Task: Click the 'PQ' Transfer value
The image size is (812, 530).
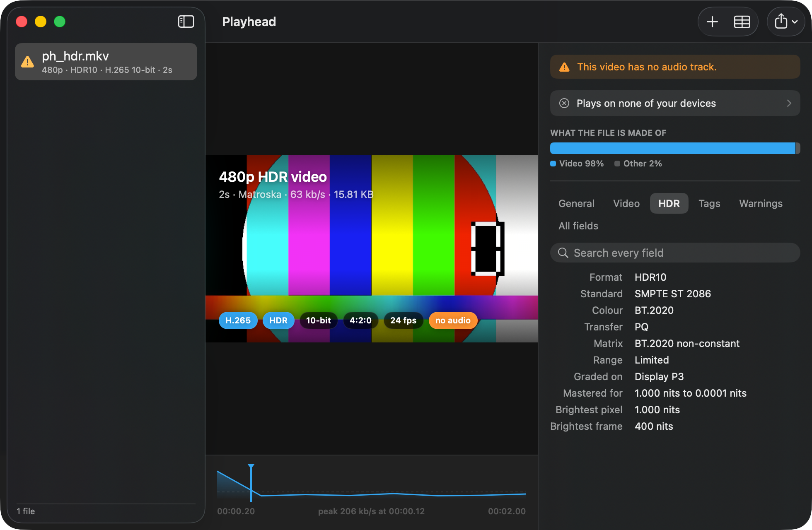Action: pos(641,327)
